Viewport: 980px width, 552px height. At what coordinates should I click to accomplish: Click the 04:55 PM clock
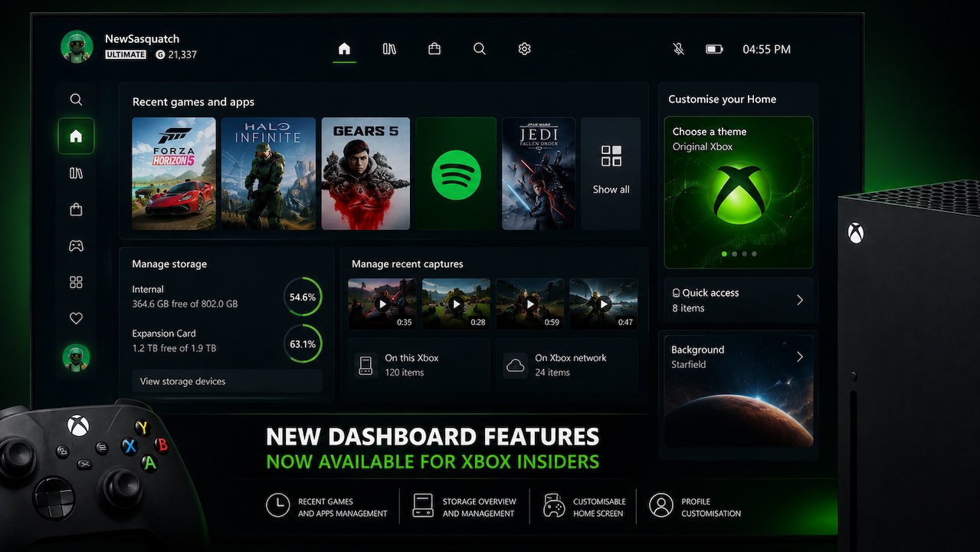click(x=766, y=49)
